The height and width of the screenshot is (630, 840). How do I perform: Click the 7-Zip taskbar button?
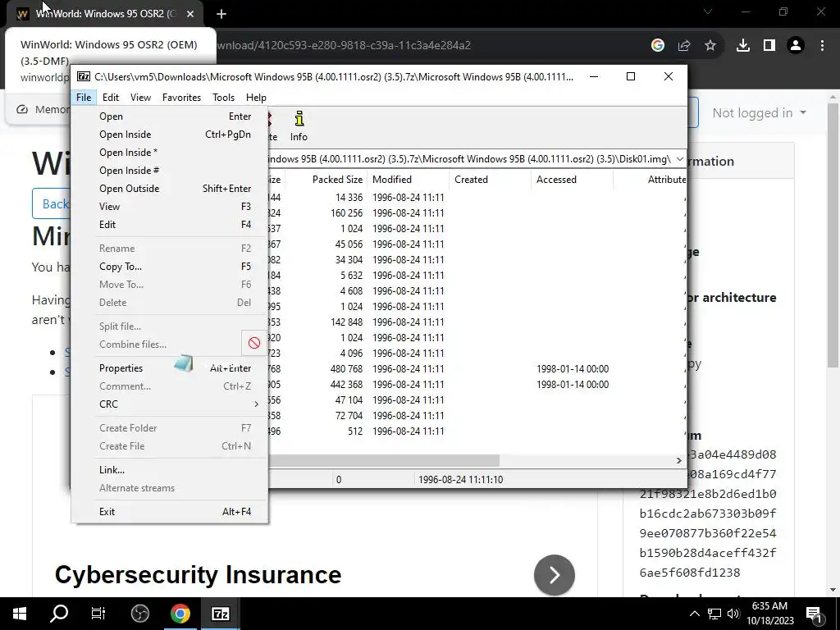tap(221, 614)
